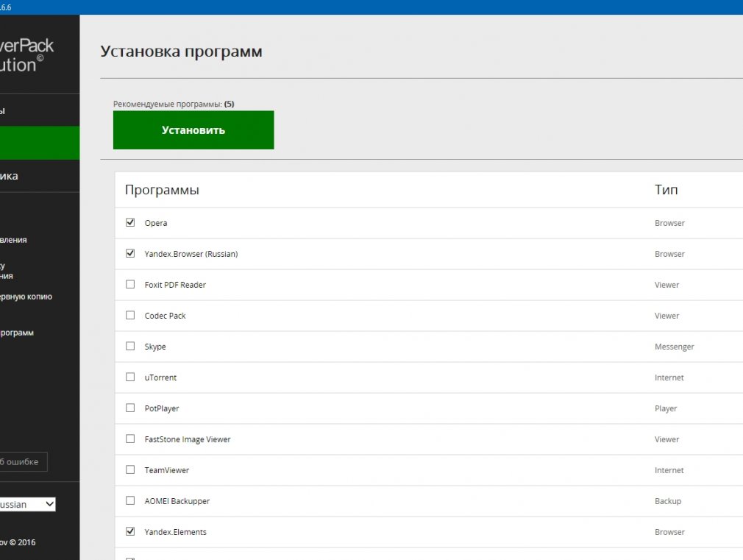Click the AOMEI Backupper label
The image size is (743, 560).
click(x=177, y=501)
